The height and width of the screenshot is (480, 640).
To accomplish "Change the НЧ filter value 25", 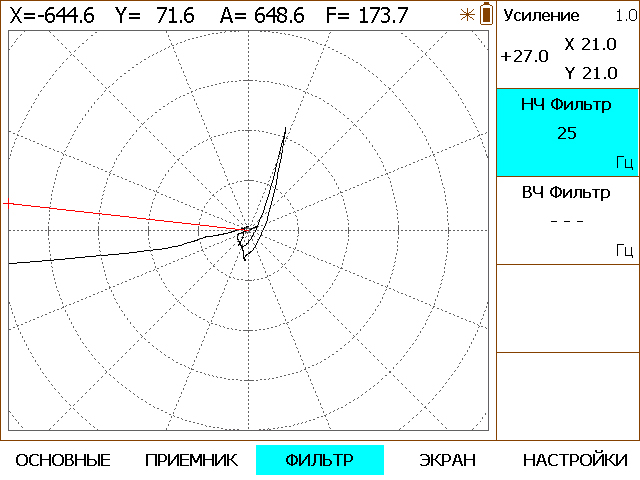I will coord(567,133).
